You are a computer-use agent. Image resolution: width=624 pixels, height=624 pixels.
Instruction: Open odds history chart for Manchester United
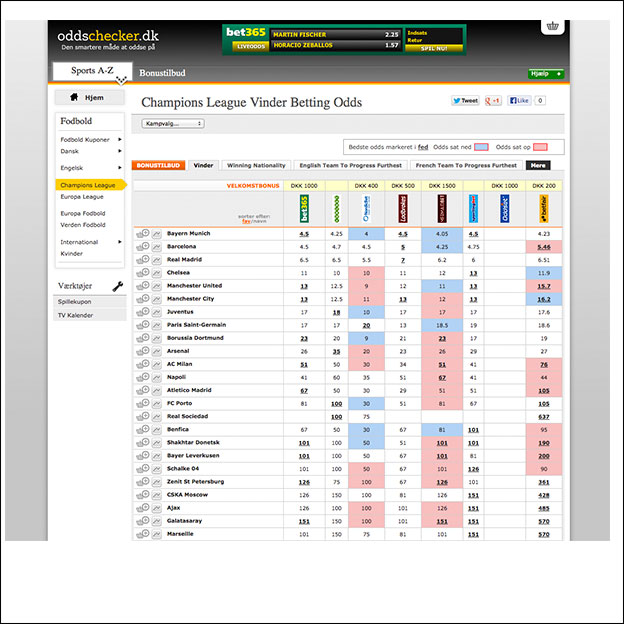[x=157, y=286]
